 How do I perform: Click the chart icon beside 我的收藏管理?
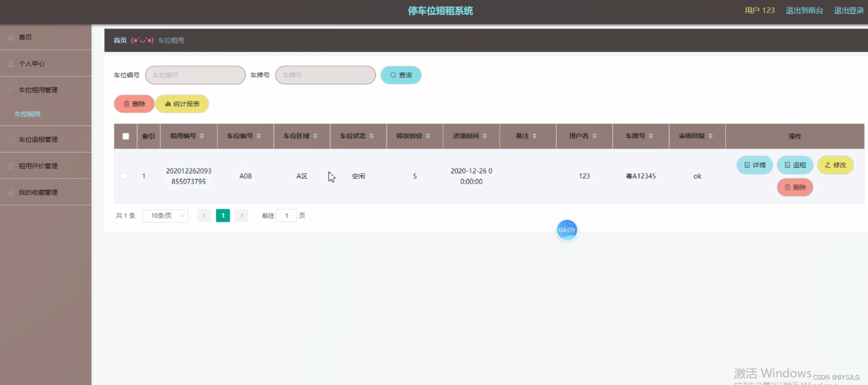point(11,192)
